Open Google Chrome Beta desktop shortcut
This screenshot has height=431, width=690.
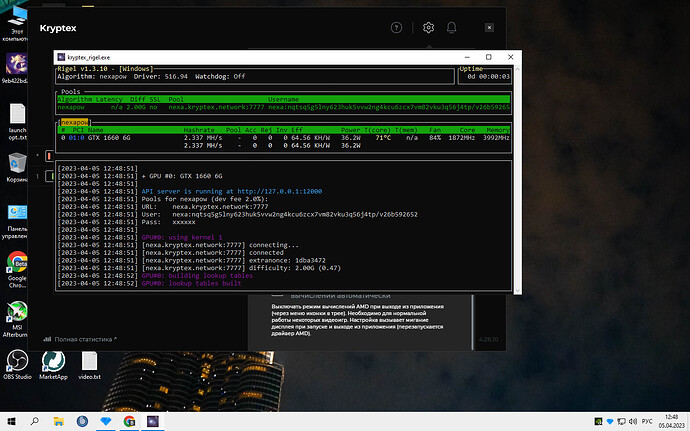17,269
